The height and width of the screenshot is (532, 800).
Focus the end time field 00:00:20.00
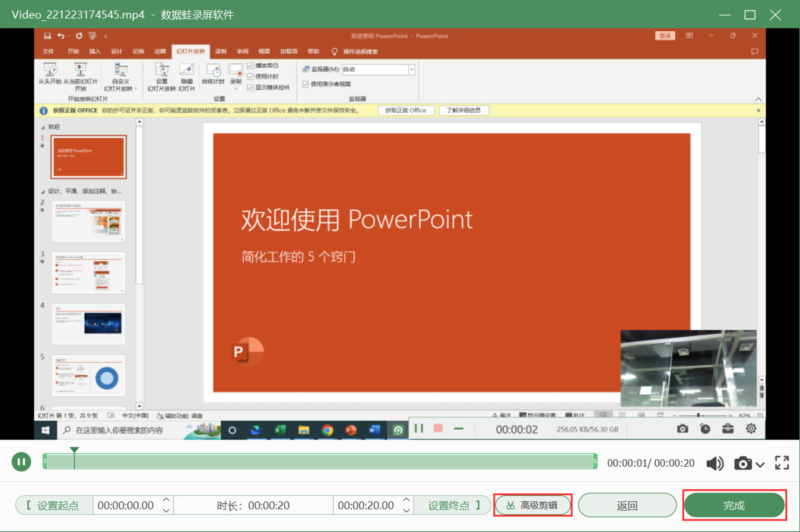(367, 505)
